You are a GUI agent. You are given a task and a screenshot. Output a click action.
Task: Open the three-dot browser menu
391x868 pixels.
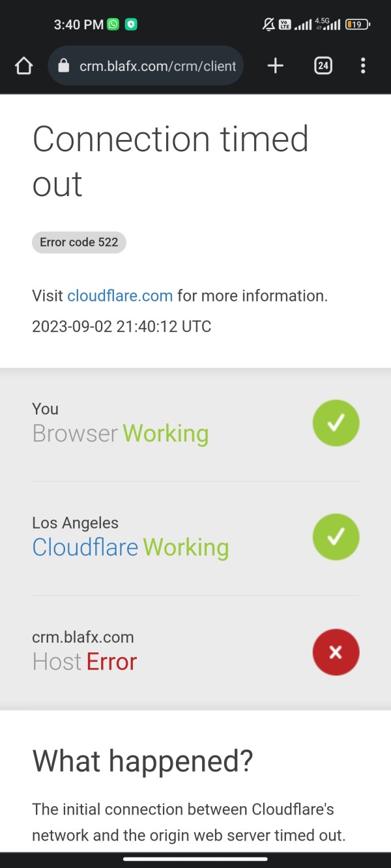pos(363,65)
